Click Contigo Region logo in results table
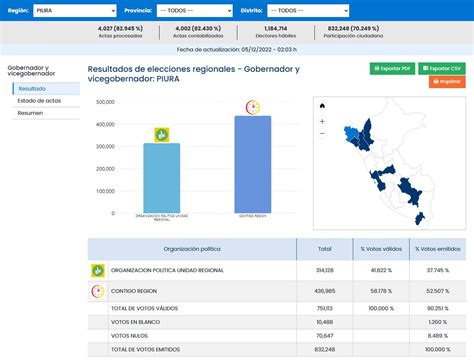The height and width of the screenshot is (363, 474). 98,291
